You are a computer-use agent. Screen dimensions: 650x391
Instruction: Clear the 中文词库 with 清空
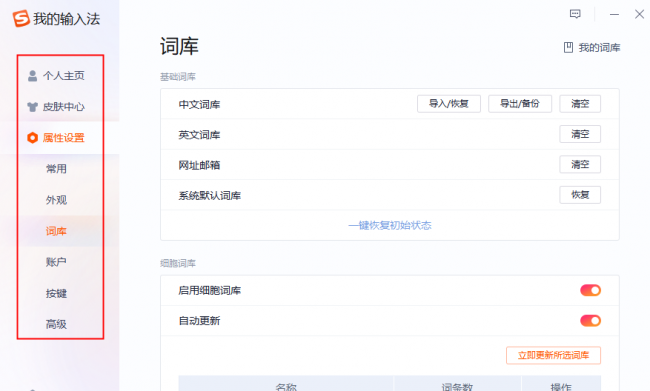click(580, 104)
